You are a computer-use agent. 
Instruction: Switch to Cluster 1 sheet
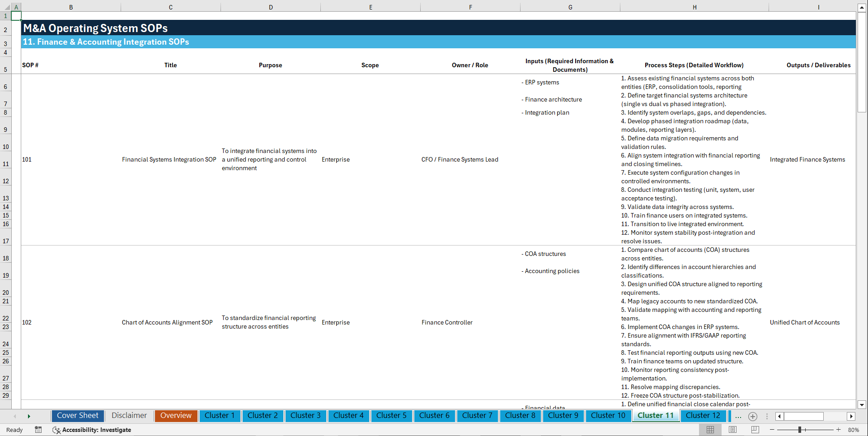(220, 416)
